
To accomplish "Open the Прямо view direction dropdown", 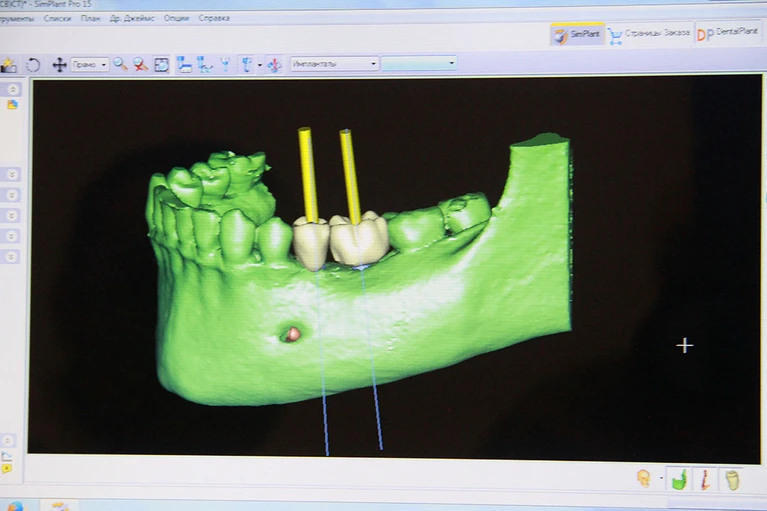I will coord(90,65).
